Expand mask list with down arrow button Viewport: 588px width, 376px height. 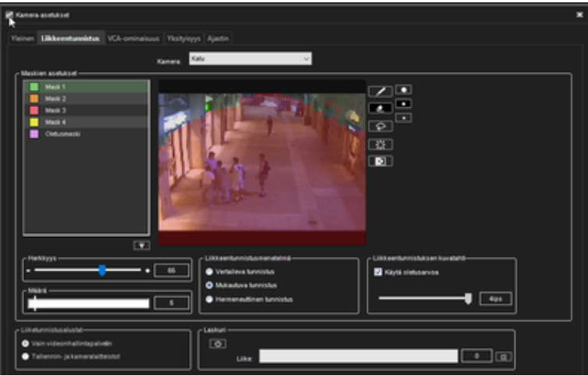coord(141,245)
